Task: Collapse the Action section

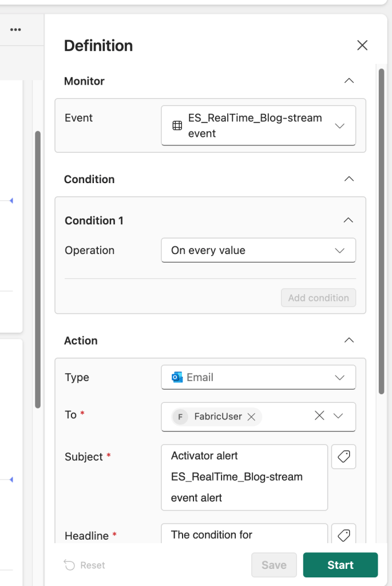Action: coord(349,340)
